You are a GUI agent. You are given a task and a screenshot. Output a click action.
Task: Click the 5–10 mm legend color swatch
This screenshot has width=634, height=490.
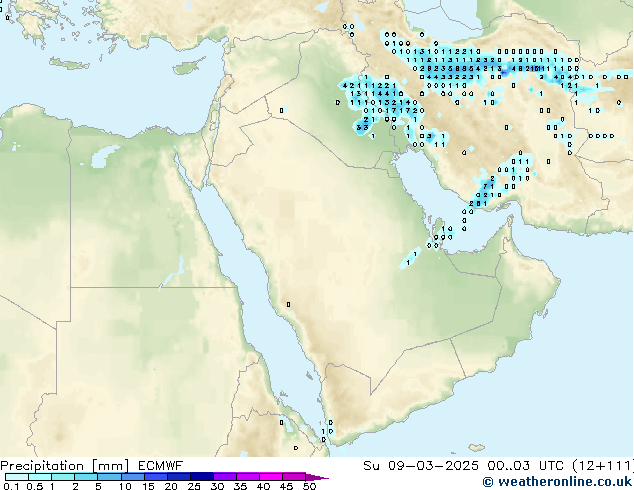tap(109, 477)
